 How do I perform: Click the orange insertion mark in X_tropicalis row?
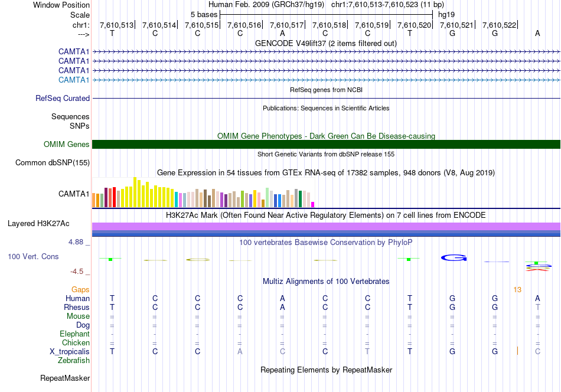point(517,351)
